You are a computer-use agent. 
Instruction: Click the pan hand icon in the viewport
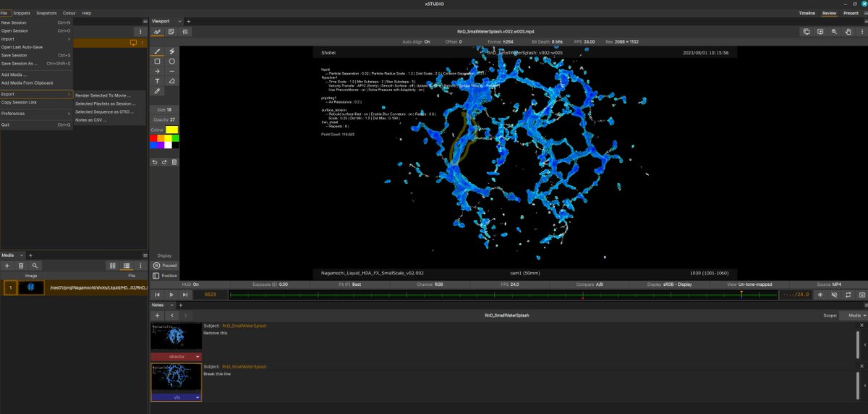[x=848, y=32]
